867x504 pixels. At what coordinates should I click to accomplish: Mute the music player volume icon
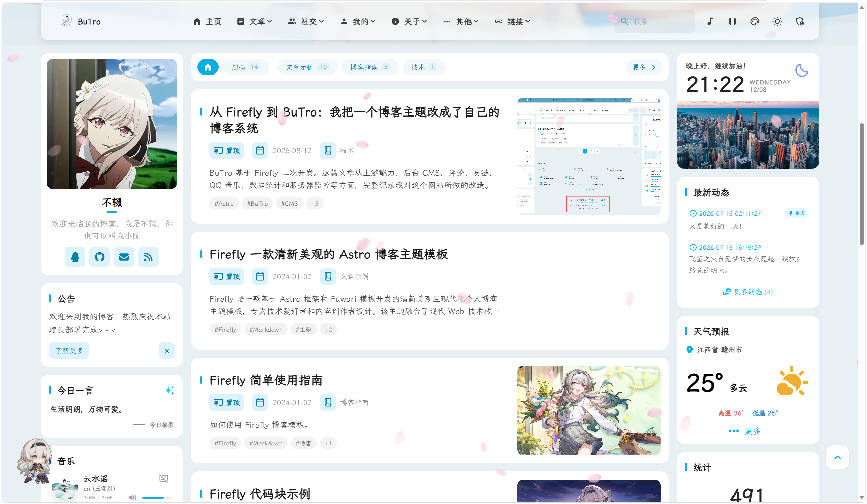[x=132, y=497]
